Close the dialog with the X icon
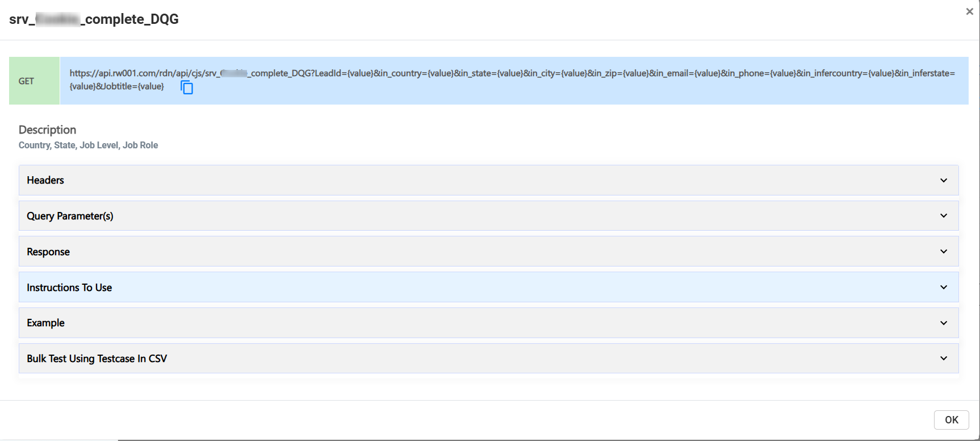Viewport: 980px width, 441px height. [x=969, y=11]
